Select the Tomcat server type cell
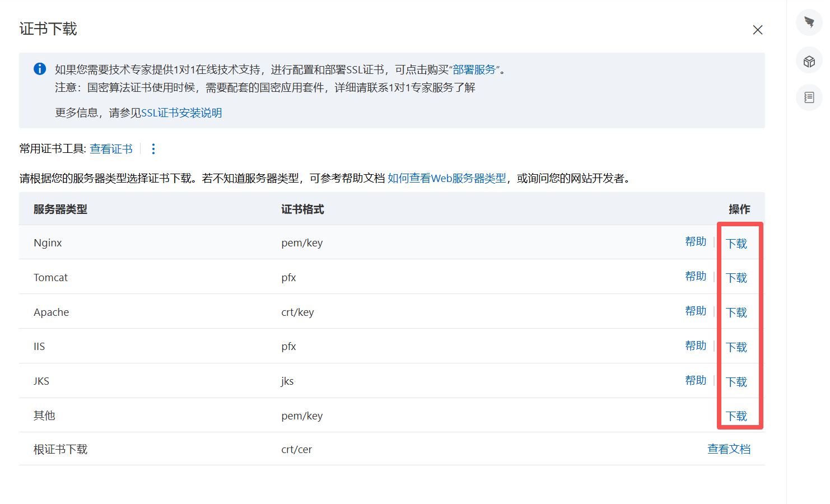 [50, 277]
